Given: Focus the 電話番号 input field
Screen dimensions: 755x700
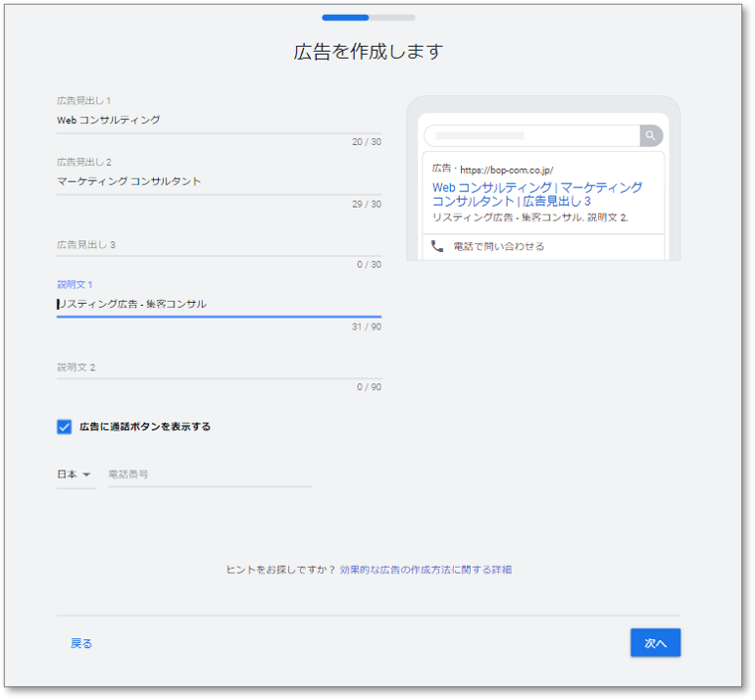Looking at the screenshot, I should 209,475.
